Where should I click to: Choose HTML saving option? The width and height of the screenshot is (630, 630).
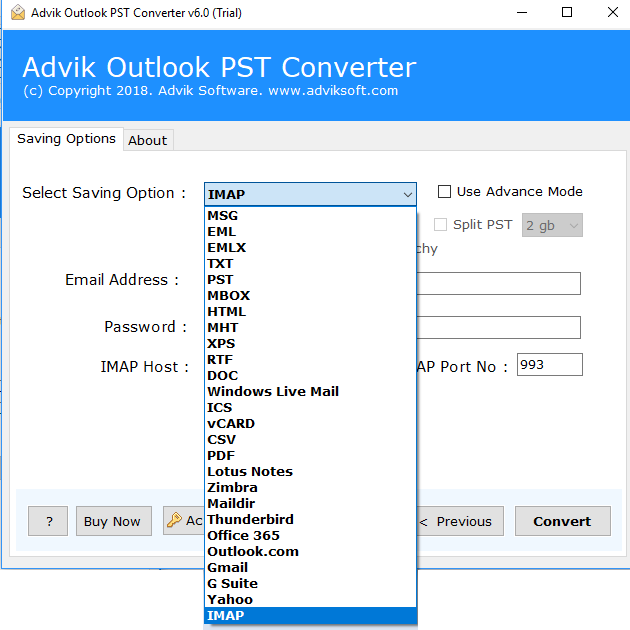pos(310,312)
